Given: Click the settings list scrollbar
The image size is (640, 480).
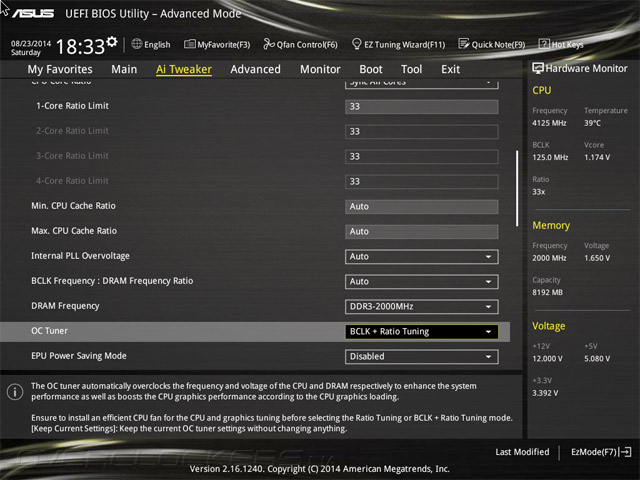Looking at the screenshot, I should coord(517,188).
